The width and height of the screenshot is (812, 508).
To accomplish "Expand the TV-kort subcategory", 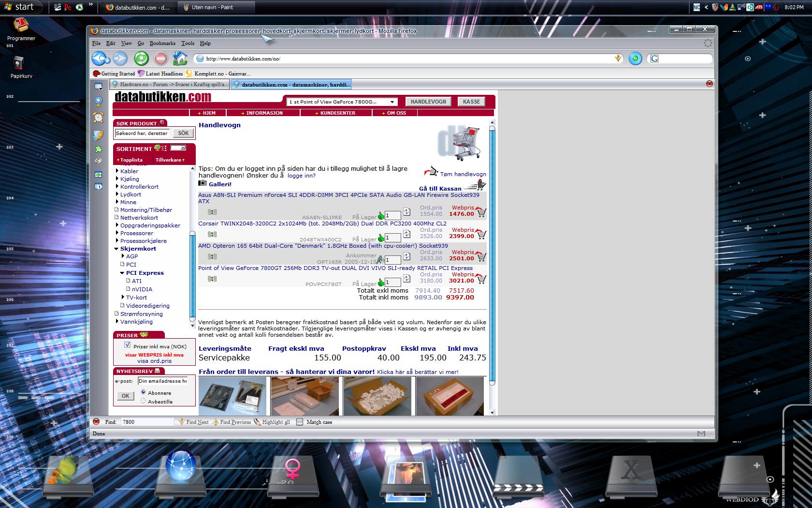I will pyautogui.click(x=123, y=297).
